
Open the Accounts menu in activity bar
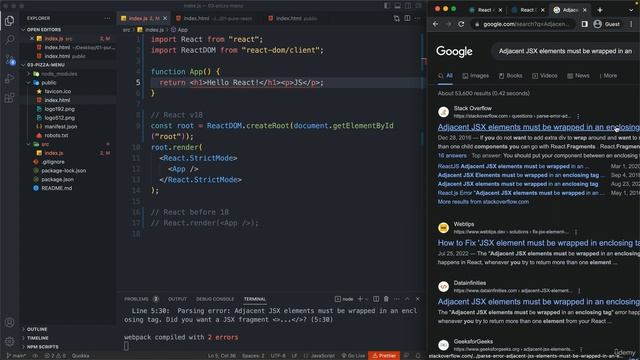point(9,322)
